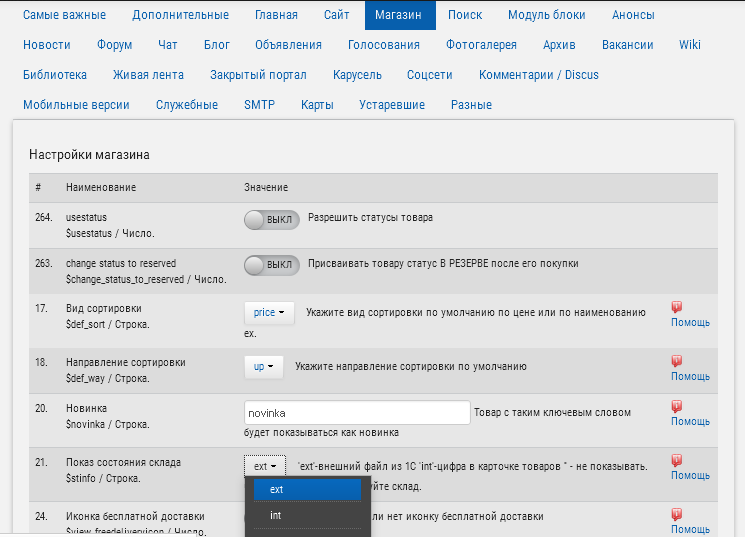Click the red help icon in Новинка row

[677, 407]
